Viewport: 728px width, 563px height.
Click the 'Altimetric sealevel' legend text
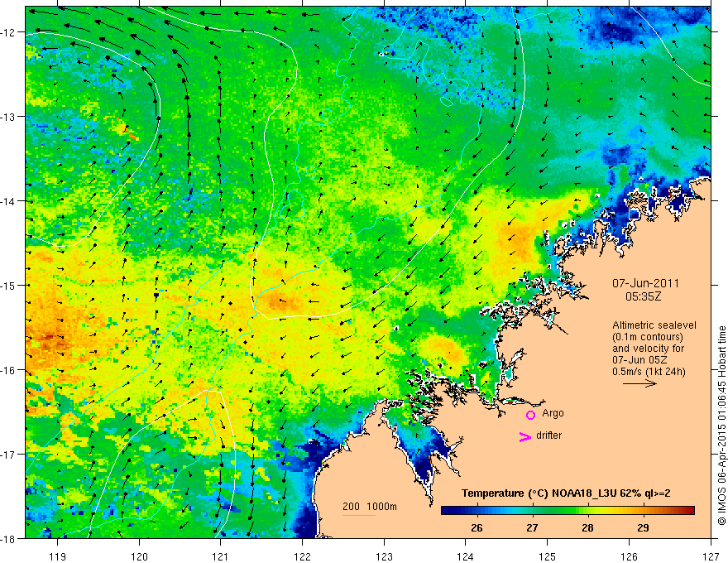[x=654, y=325]
